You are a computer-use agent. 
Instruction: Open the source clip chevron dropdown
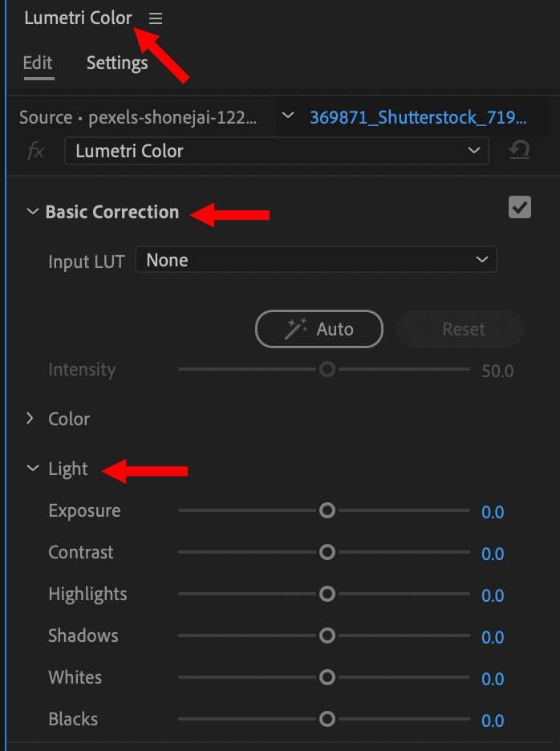[287, 116]
